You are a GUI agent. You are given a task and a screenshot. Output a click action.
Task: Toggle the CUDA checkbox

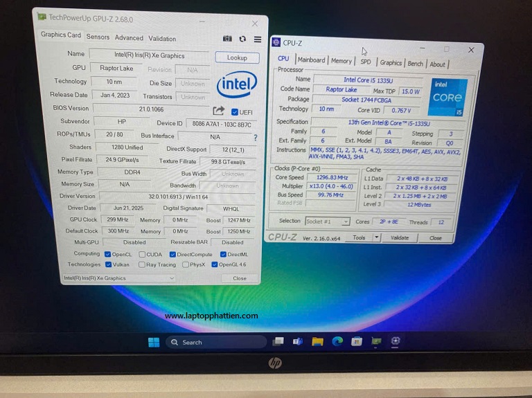point(142,254)
